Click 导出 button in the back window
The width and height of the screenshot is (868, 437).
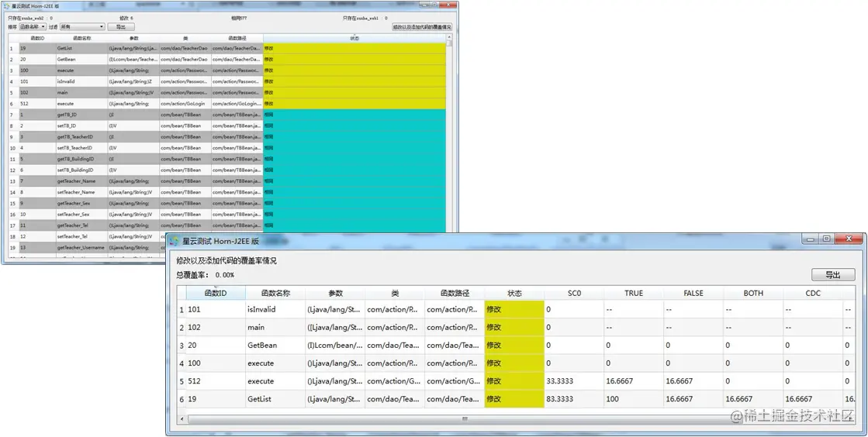pos(121,26)
